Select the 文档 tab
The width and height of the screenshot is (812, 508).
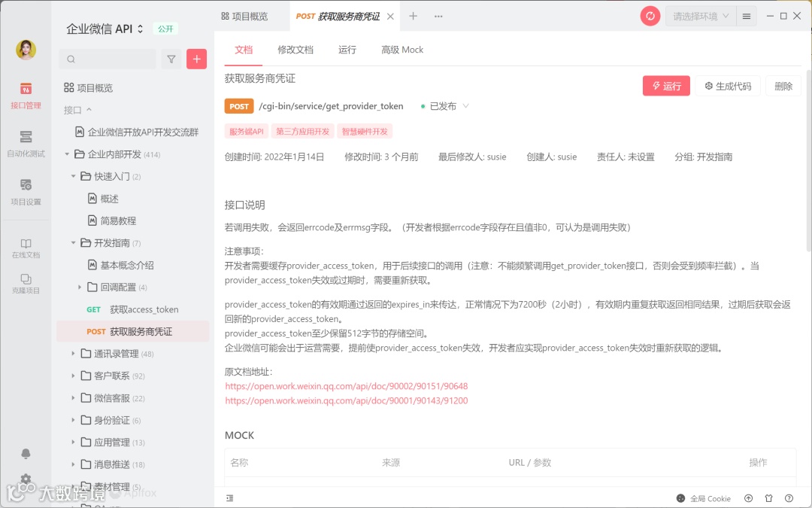coord(244,50)
